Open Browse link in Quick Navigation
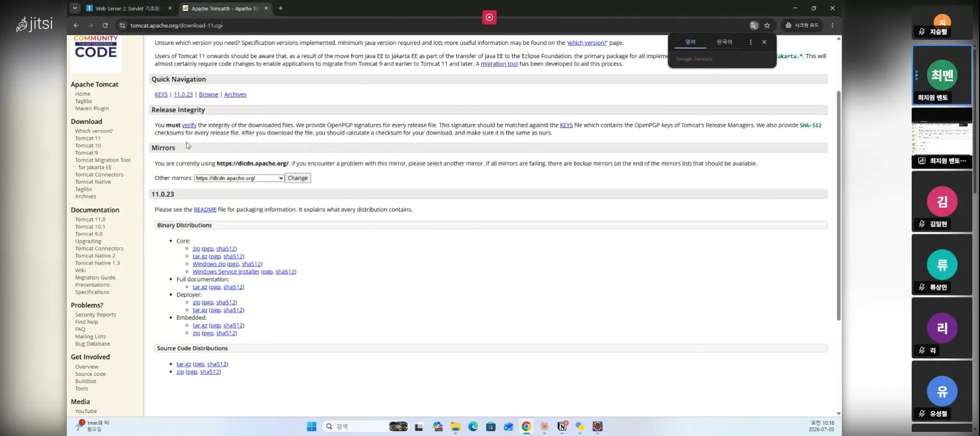980x436 pixels. coord(208,94)
